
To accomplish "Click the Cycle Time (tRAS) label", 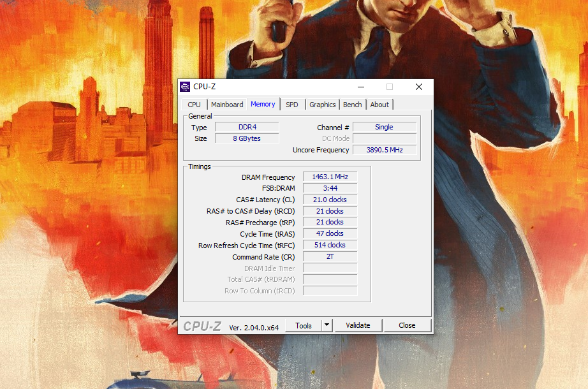I will [267, 234].
